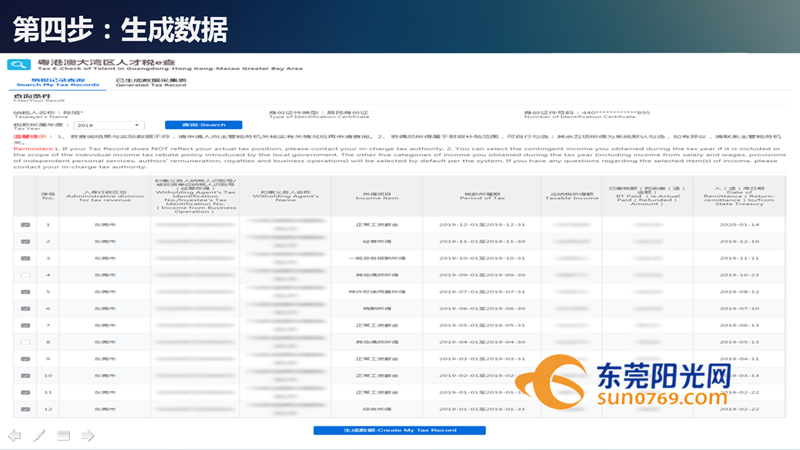The image size is (800, 450).
Task: Advance to next slide with right arrow
Action: point(88,435)
